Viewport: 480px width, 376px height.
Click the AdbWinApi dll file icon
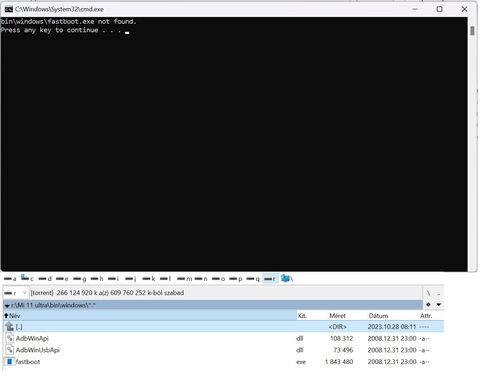pos(10,338)
